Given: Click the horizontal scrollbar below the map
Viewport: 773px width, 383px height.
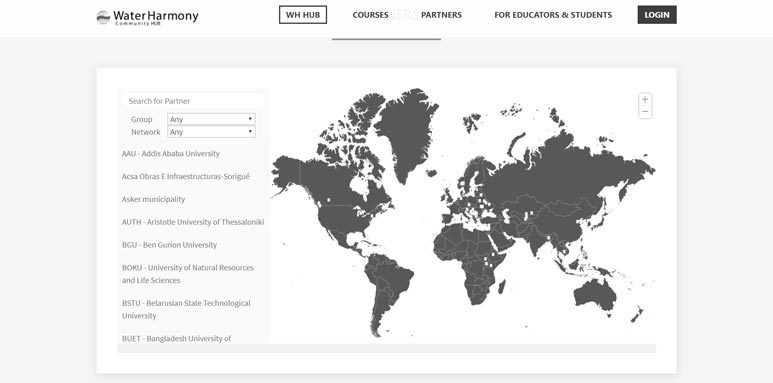Looking at the screenshot, I should tap(386, 348).
